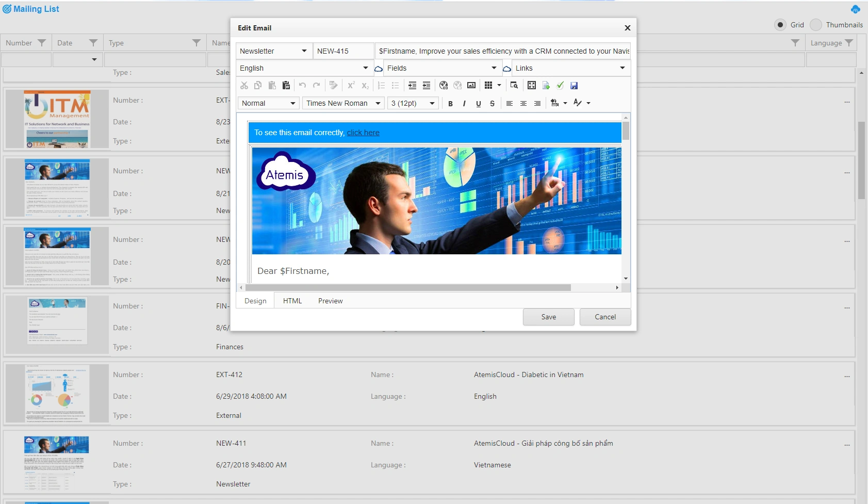868x504 pixels.
Task: Open the Insert Table grid icon
Action: (488, 86)
